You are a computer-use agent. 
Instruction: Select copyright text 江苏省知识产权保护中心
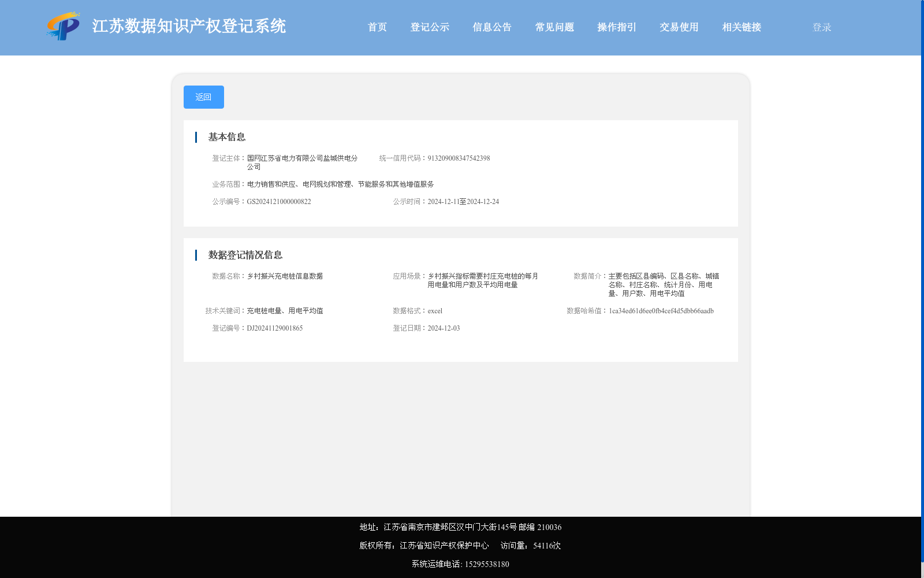coord(444,546)
